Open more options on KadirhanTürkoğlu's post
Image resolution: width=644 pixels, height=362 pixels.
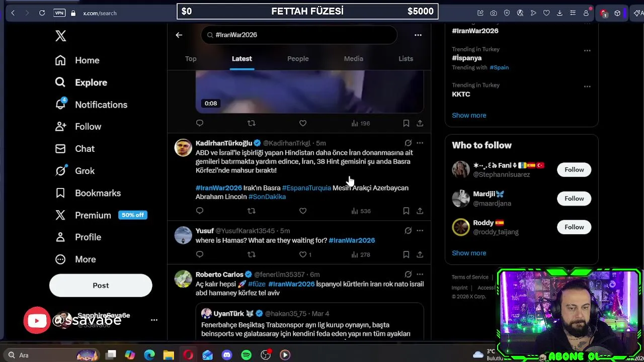pos(420,143)
